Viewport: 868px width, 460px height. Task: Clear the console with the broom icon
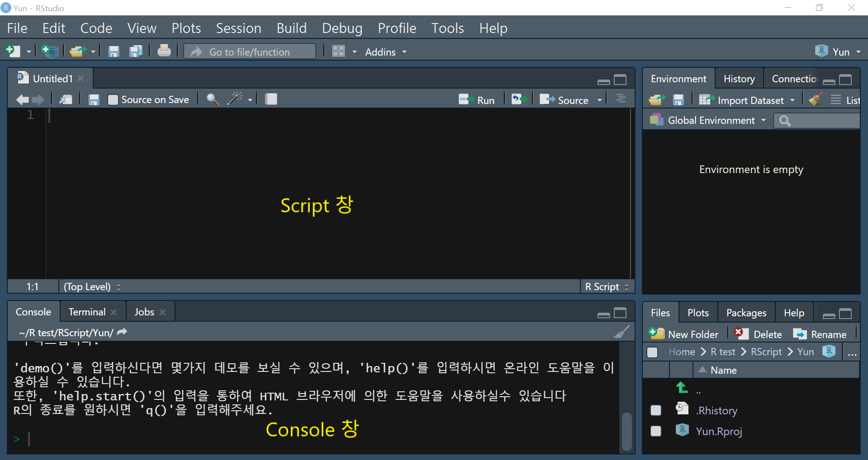(x=621, y=332)
